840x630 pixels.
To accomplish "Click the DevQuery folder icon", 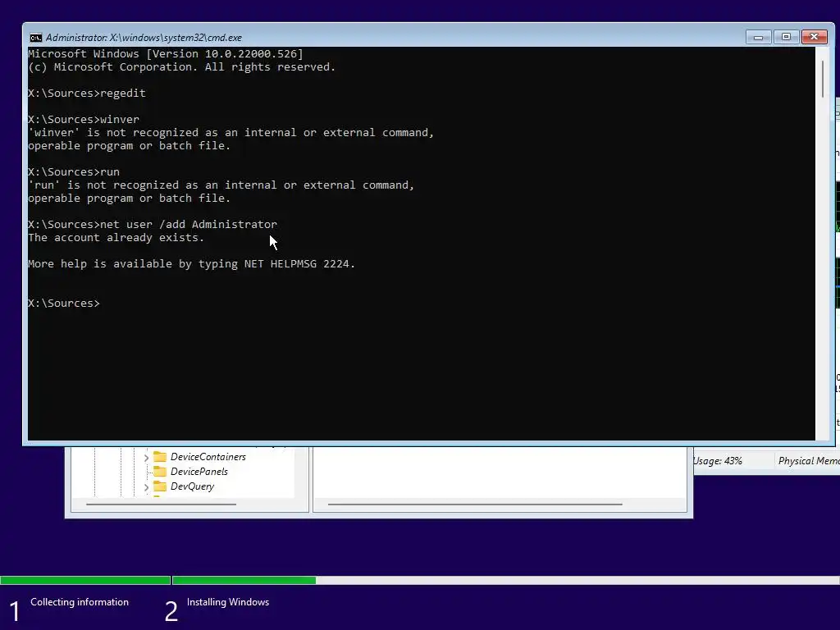I will [x=160, y=486].
